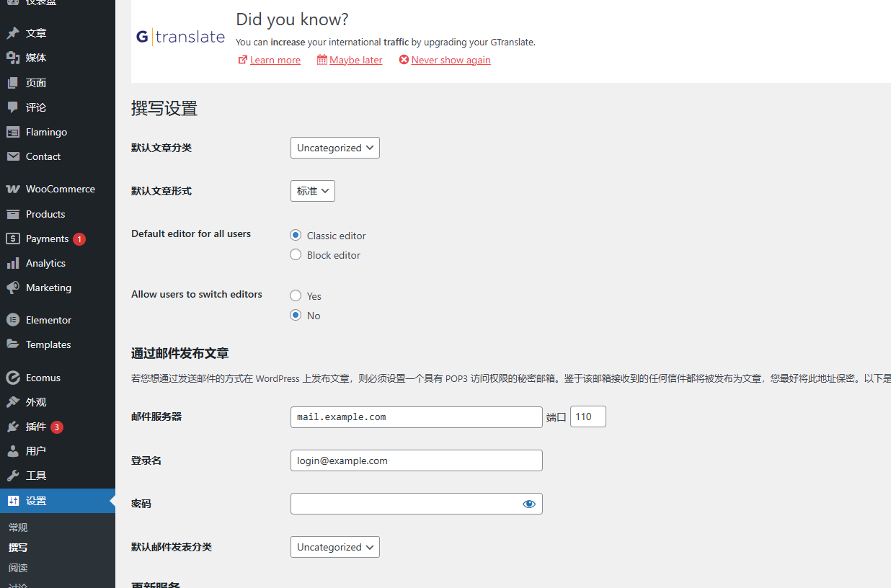
Task: Open Marketing via its megaphone icon
Action: (14, 288)
